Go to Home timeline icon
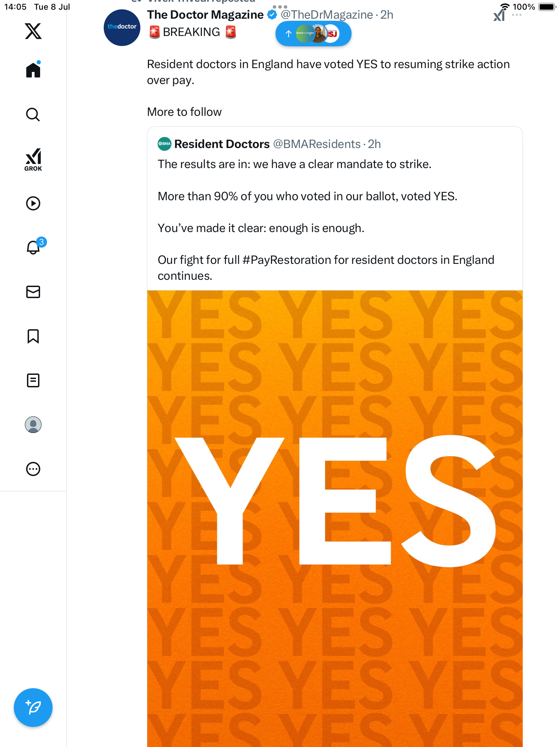The width and height of the screenshot is (560, 747). coord(33,70)
